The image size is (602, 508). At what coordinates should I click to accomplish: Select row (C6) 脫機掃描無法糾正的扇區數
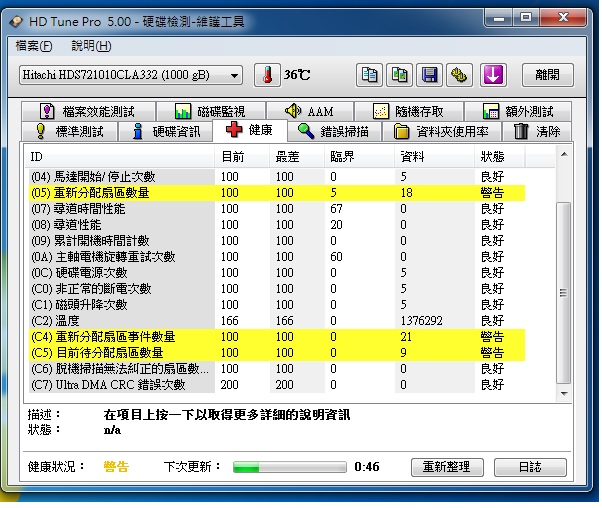point(277,369)
